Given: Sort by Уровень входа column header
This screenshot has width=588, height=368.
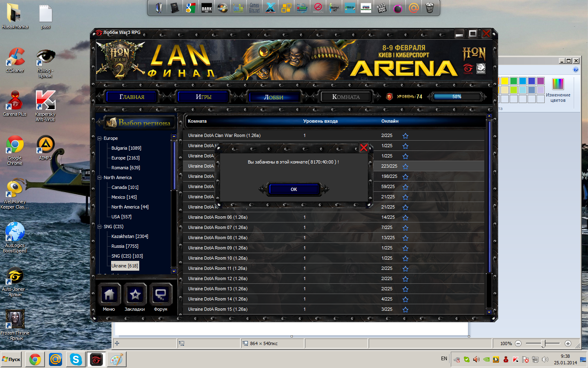Looking at the screenshot, I should tap(320, 121).
